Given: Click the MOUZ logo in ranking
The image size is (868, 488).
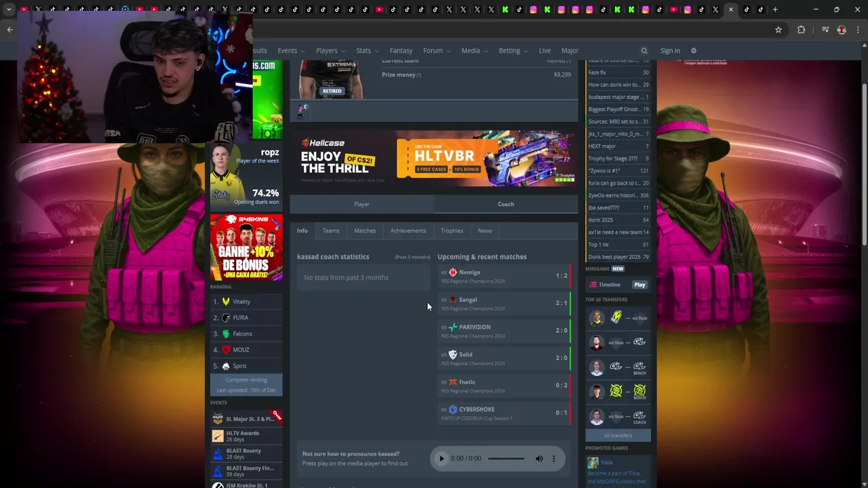Looking at the screenshot, I should pos(226,350).
